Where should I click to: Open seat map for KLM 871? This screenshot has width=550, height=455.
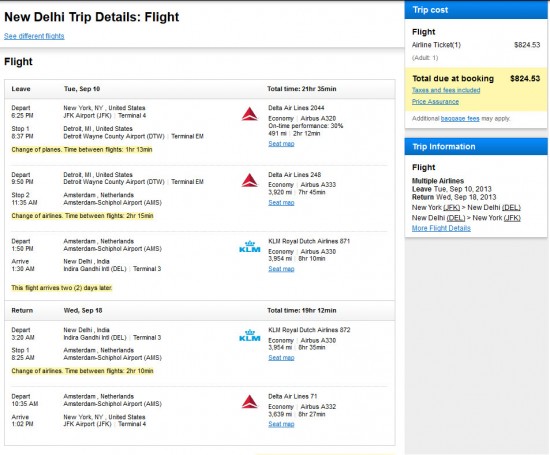pos(281,269)
